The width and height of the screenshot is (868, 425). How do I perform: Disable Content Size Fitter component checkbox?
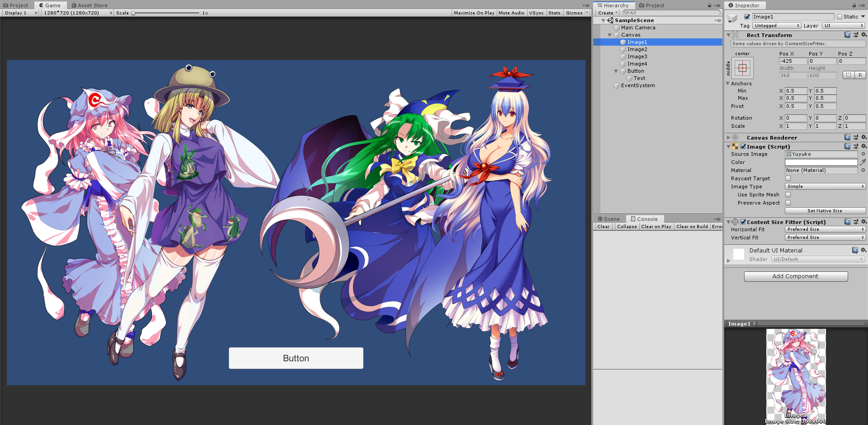point(743,222)
